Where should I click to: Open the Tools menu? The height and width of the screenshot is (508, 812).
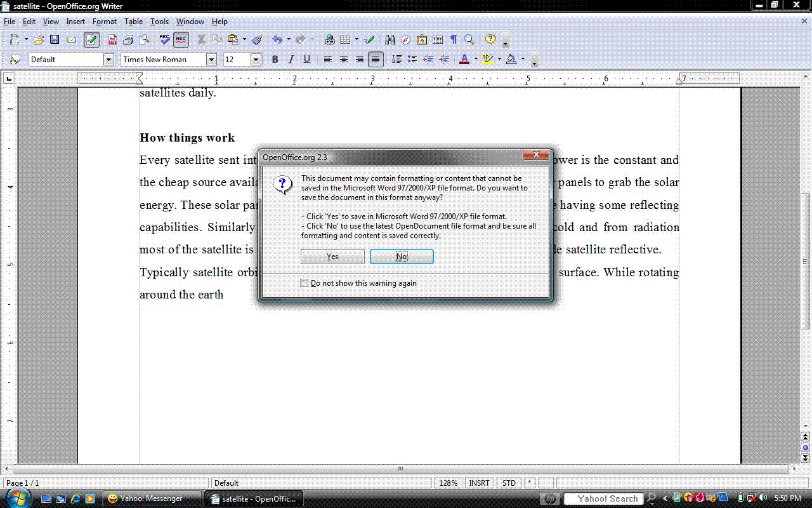point(159,22)
